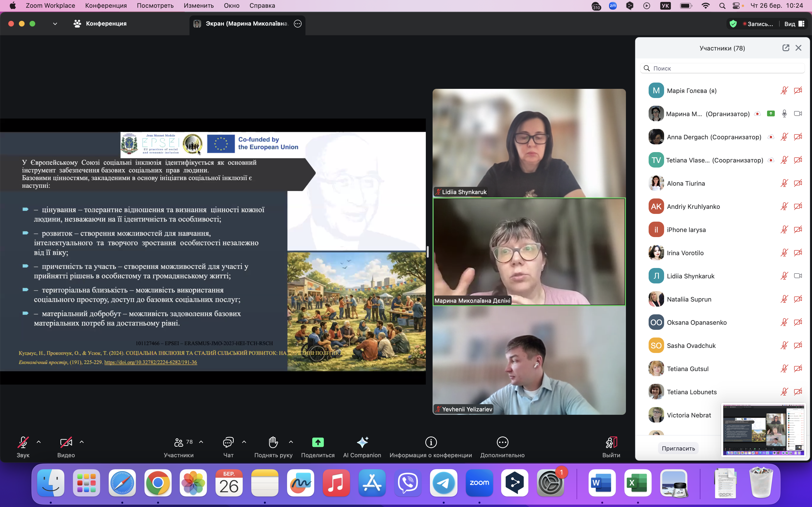Click the green encryption shield icon
This screenshot has height=507, width=812.
tap(733, 24)
